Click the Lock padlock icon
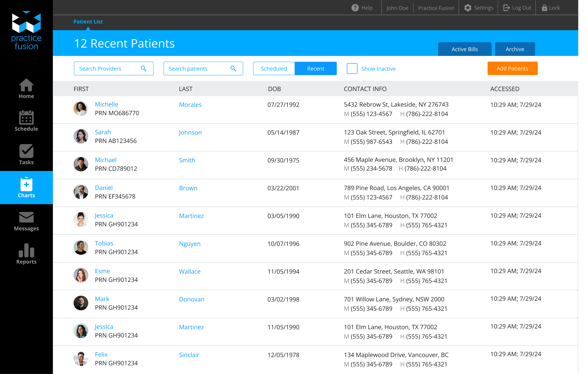This screenshot has height=374, width=588. point(544,8)
